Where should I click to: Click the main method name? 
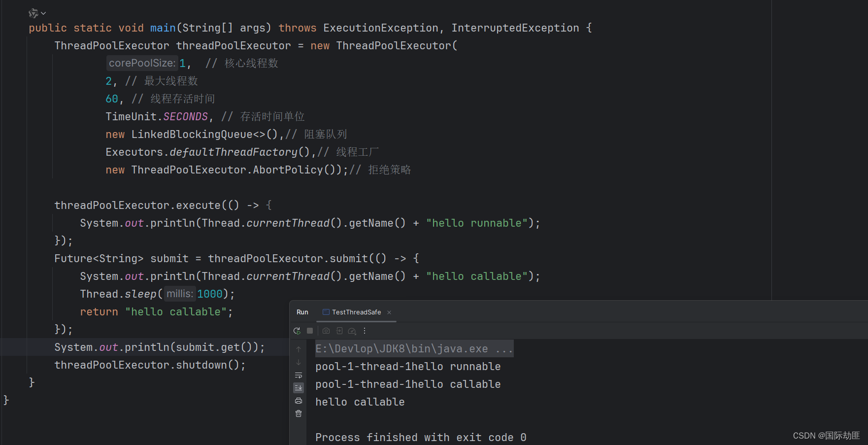click(163, 28)
